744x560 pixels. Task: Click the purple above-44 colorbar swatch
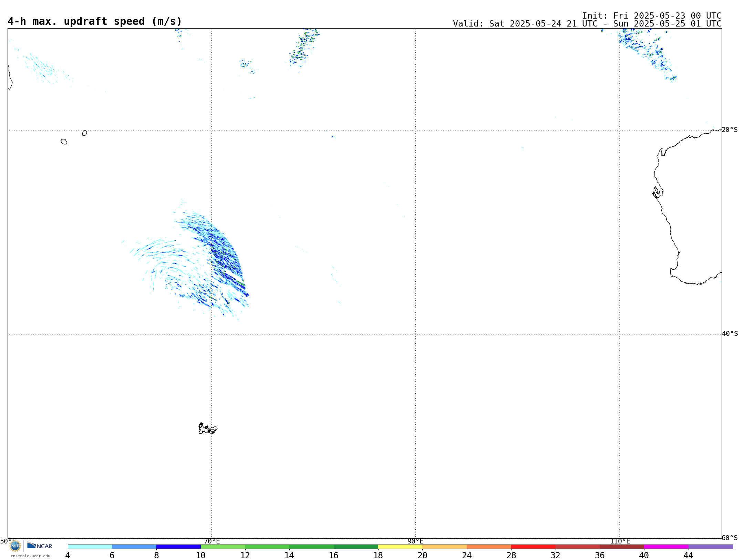tap(711, 547)
